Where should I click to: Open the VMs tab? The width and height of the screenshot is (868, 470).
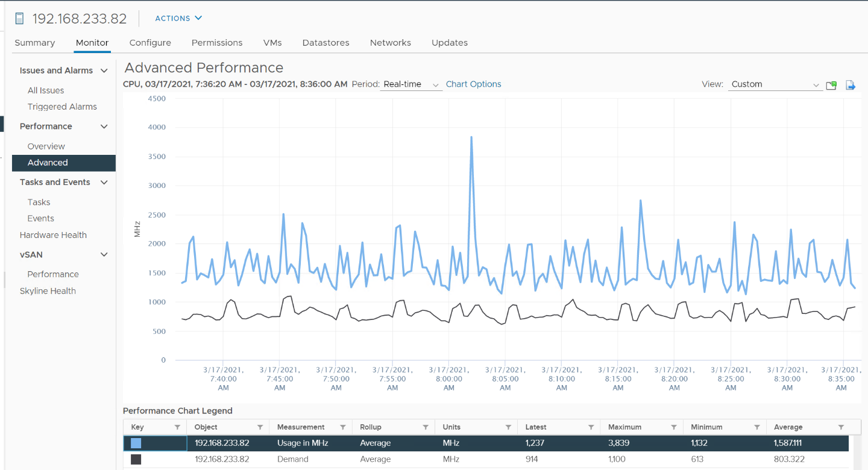pyautogui.click(x=272, y=43)
